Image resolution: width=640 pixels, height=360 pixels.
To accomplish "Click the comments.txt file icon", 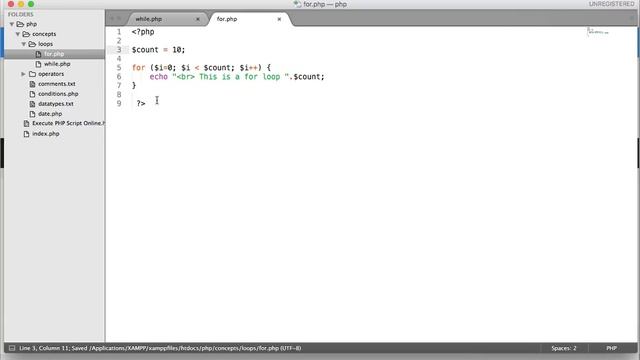I will click(x=32, y=84).
